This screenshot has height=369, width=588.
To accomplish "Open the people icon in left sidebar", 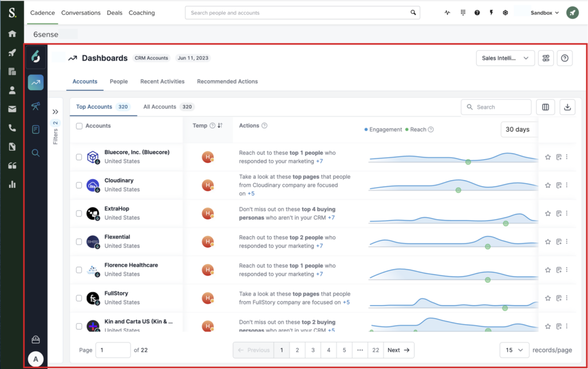I will click(x=12, y=90).
